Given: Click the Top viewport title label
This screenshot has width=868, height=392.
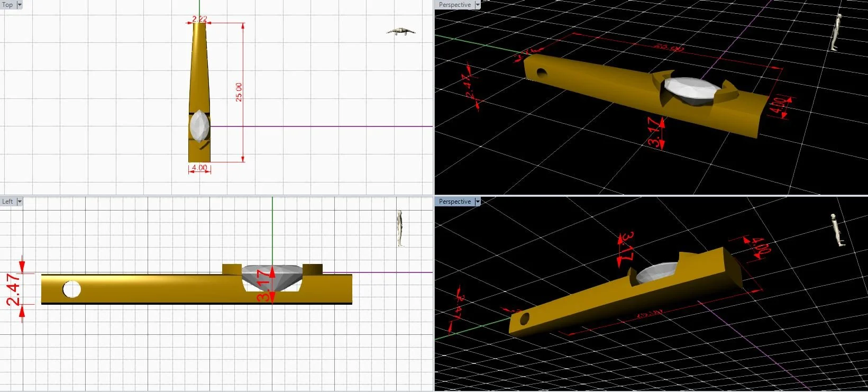Looking at the screenshot, I should (x=8, y=5).
